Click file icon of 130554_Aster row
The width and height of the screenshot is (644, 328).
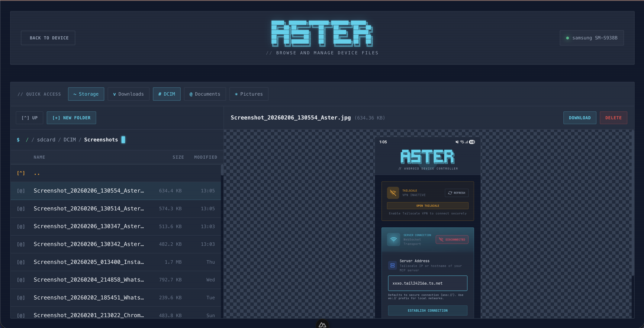click(21, 191)
